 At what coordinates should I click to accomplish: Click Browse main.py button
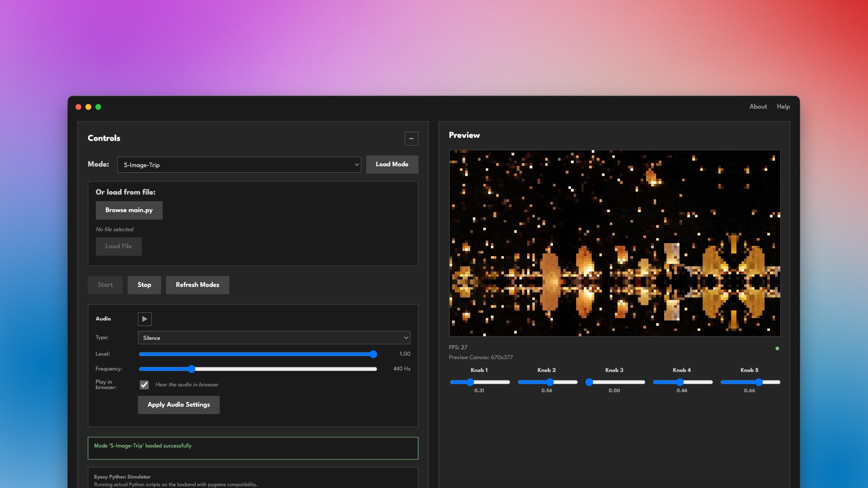pyautogui.click(x=129, y=210)
